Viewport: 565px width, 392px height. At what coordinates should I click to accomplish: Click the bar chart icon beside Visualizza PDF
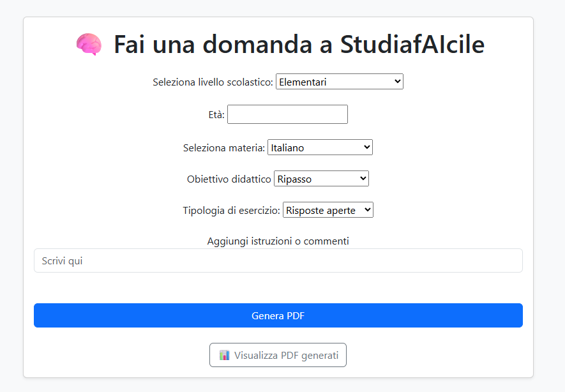(224, 355)
